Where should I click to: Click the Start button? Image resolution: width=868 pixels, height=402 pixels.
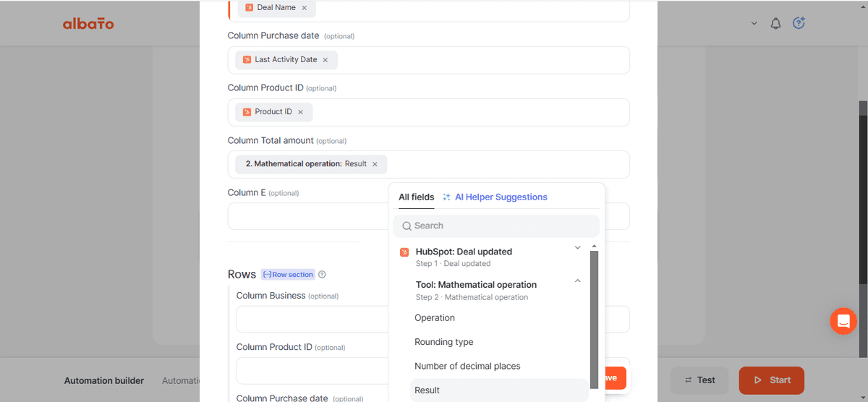pyautogui.click(x=771, y=380)
